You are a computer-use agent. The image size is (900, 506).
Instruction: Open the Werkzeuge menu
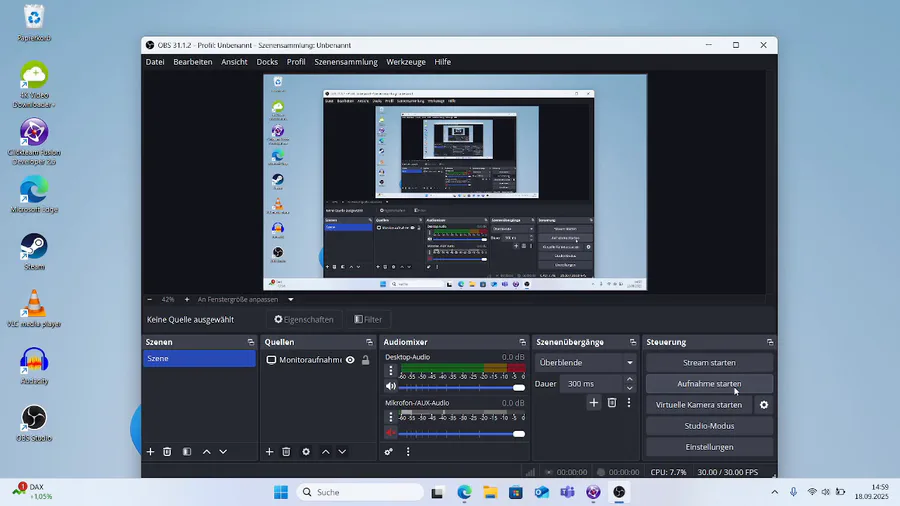coord(406,62)
